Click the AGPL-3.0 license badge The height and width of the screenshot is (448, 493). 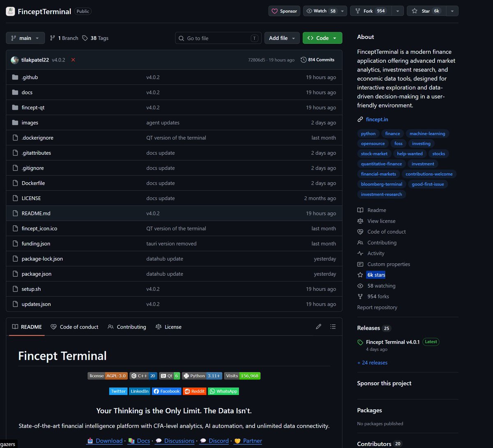(x=108, y=376)
